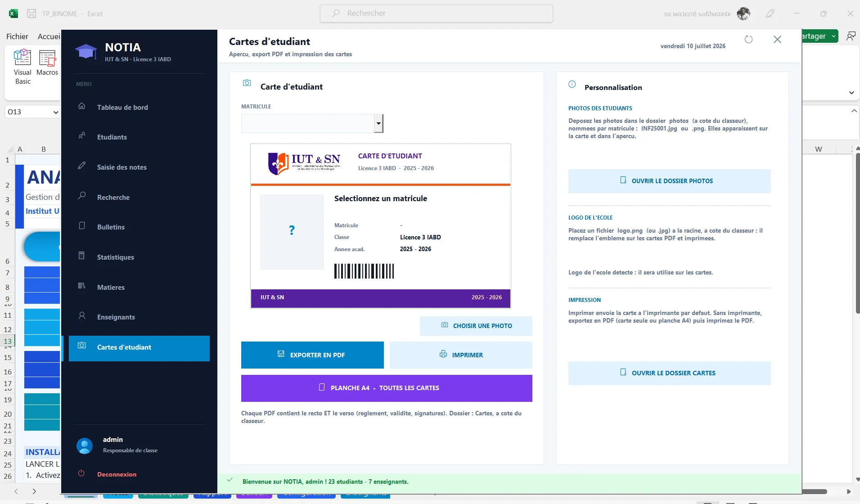Click the Excel vertical scrollbar

point(857,234)
